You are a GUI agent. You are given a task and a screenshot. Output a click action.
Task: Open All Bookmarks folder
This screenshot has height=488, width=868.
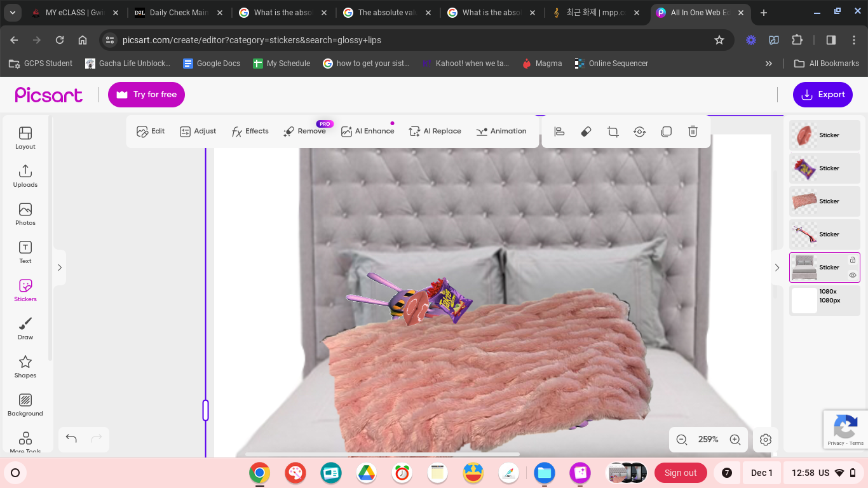pyautogui.click(x=827, y=64)
